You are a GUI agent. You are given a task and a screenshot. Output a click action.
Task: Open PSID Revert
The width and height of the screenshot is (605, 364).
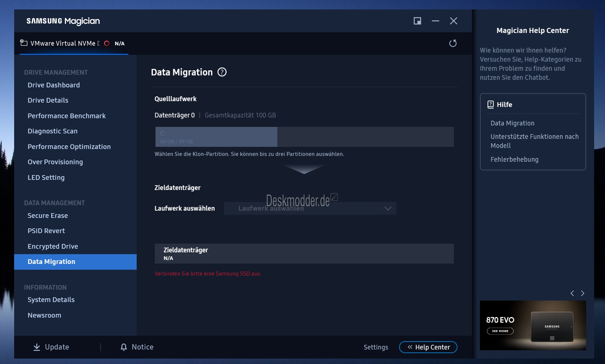coord(46,231)
